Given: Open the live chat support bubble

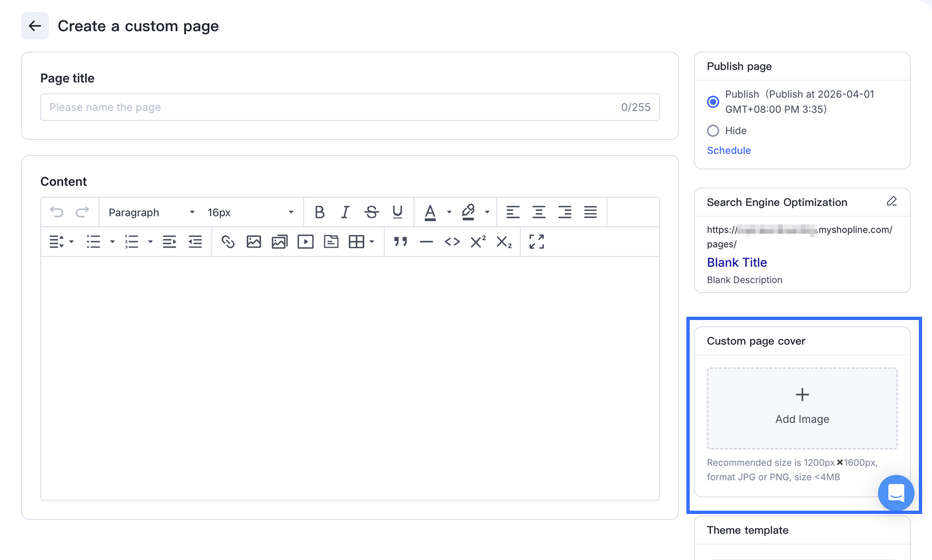Looking at the screenshot, I should [895, 493].
